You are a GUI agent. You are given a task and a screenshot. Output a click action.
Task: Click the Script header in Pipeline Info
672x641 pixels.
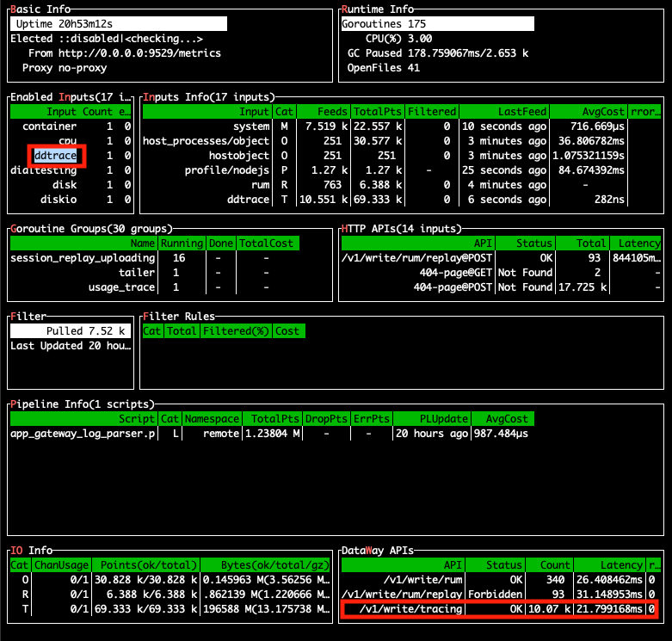click(83, 419)
